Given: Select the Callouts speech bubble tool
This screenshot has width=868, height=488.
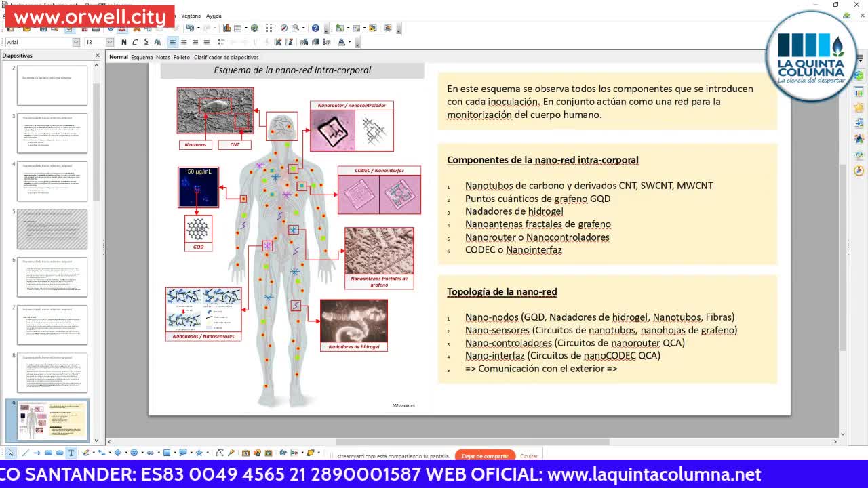Looking at the screenshot, I should click(x=183, y=453).
